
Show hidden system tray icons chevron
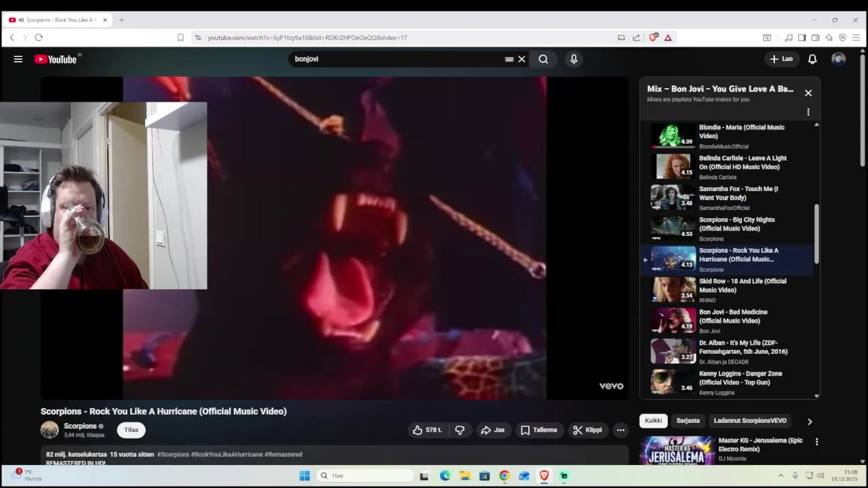tap(781, 476)
